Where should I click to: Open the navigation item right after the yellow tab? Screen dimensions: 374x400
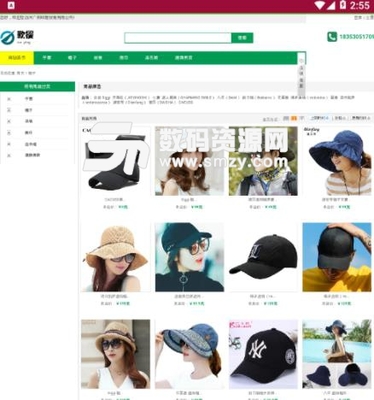point(47,58)
